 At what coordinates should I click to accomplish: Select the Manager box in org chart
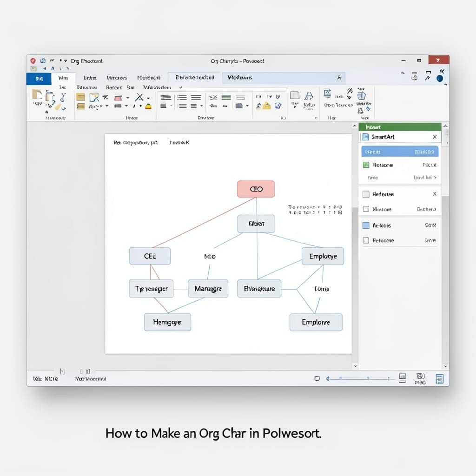coord(208,289)
